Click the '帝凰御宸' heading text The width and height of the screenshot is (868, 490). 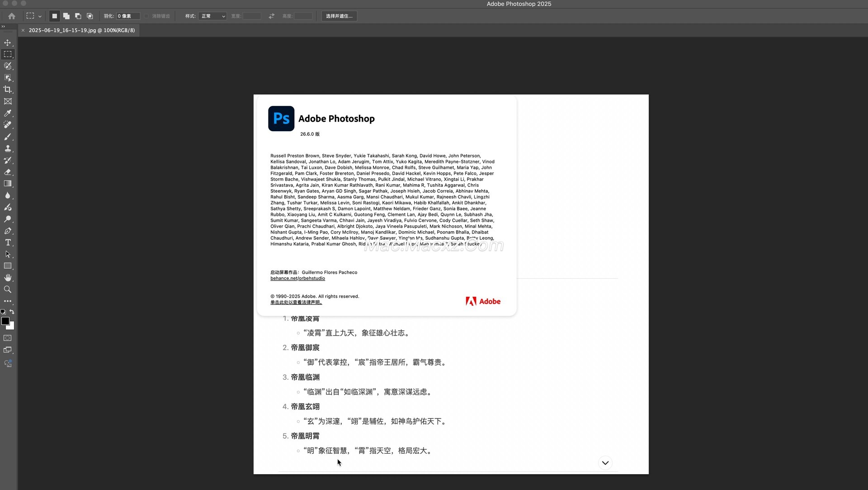click(305, 348)
